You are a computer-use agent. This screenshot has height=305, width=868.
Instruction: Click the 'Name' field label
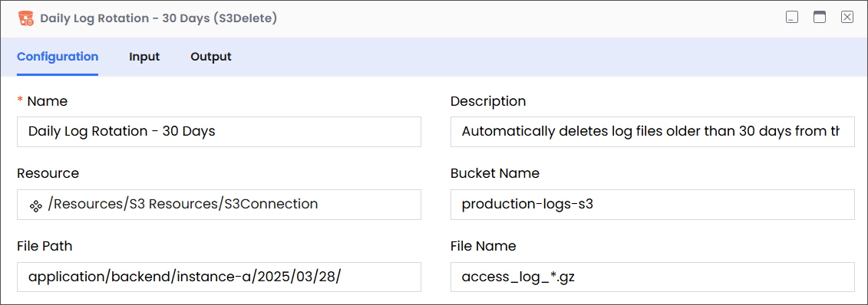coord(47,101)
